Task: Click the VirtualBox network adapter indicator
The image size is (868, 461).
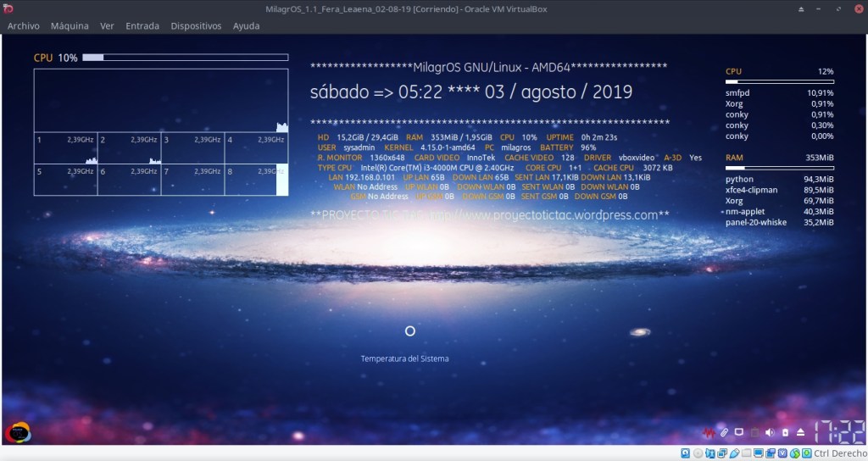Action: (x=722, y=453)
